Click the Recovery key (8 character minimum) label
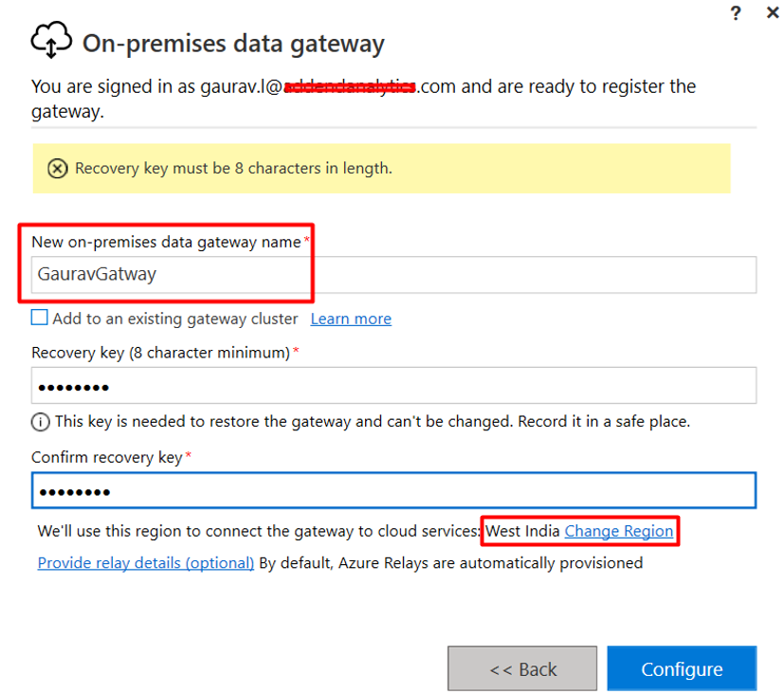 click(160, 353)
